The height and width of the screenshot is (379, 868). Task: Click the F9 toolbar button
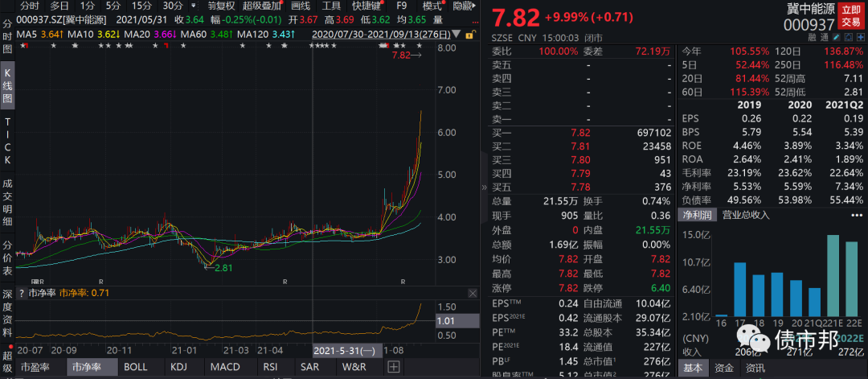[401, 6]
